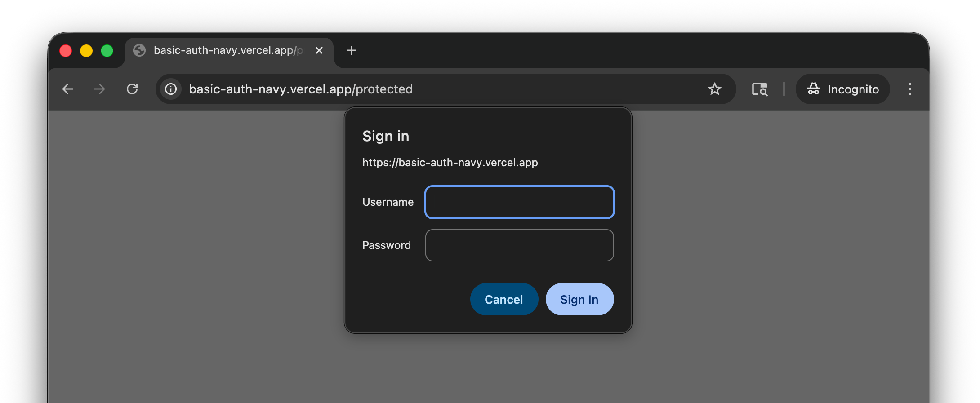Image resolution: width=980 pixels, height=403 pixels.
Task: Bookmark this page with the star icon
Action: pos(715,89)
